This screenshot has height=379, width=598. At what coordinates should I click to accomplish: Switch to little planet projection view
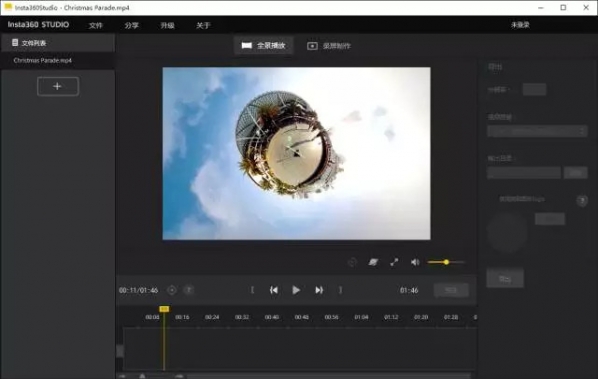(x=373, y=262)
